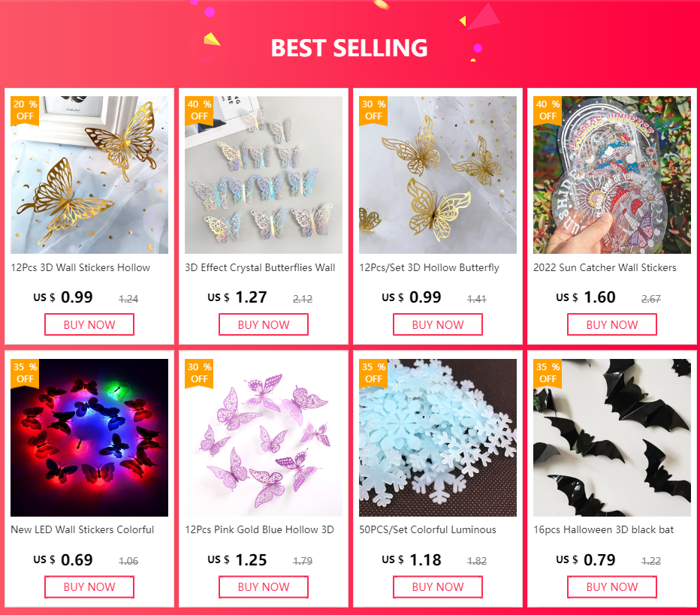Open the 2022 Sun Catcher Wall Stickers image

click(612, 175)
